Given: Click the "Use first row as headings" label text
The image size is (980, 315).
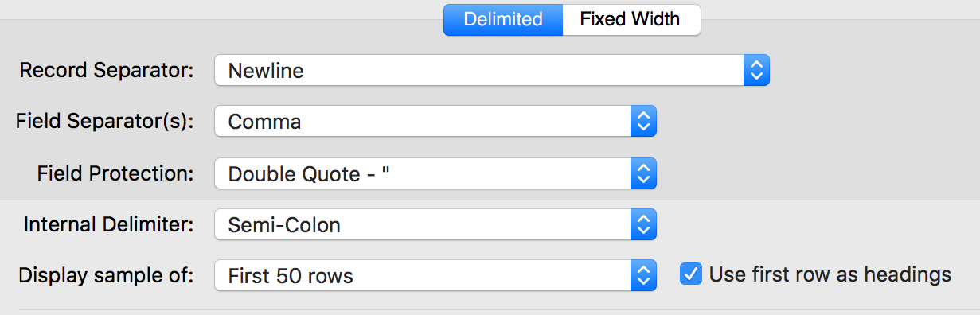Looking at the screenshot, I should tap(830, 274).
